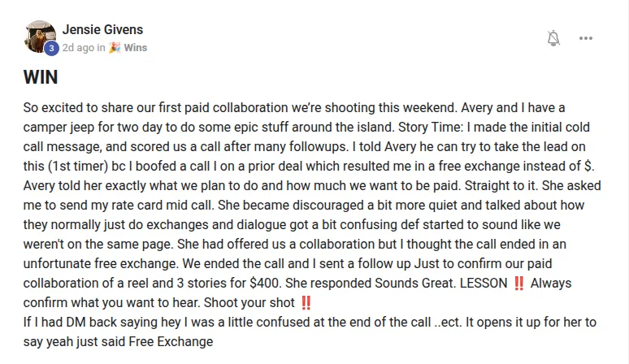Open the three-dot post options menu
629x364 pixels.
(586, 38)
